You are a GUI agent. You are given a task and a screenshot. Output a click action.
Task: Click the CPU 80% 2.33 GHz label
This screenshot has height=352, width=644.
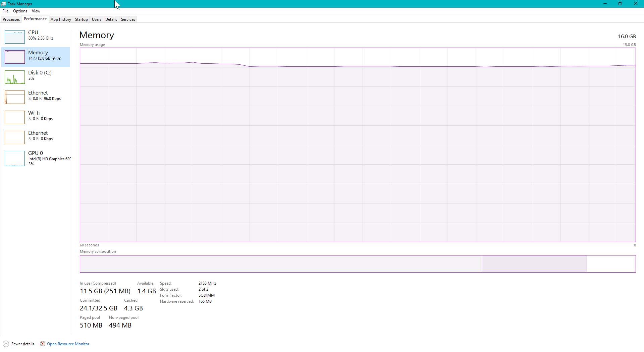41,35
